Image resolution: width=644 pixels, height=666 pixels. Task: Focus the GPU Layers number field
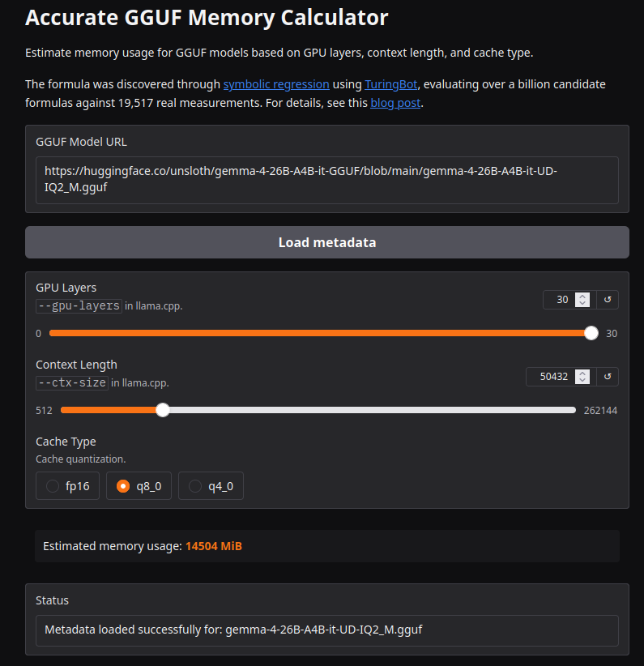click(559, 300)
